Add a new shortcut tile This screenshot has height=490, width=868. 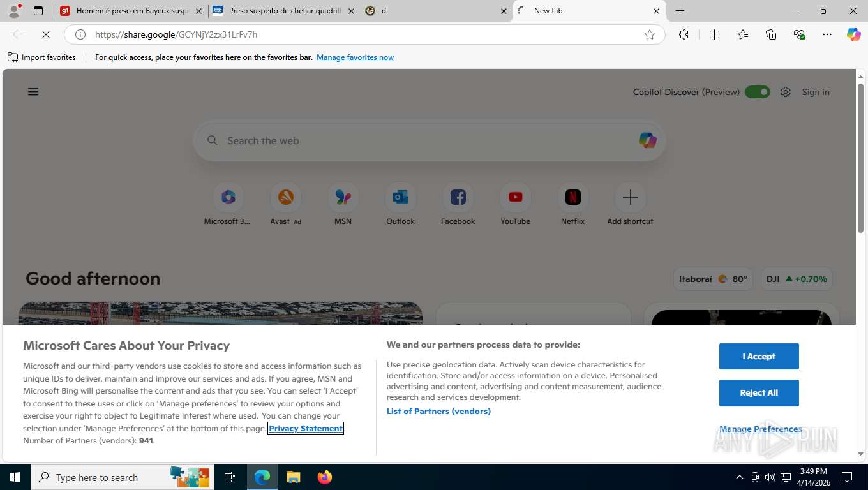coord(630,204)
